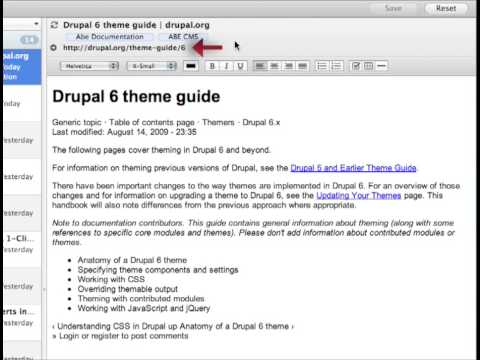This screenshot has height=360, width=480.
Task: Insert a numbered list
Action: tap(337, 66)
